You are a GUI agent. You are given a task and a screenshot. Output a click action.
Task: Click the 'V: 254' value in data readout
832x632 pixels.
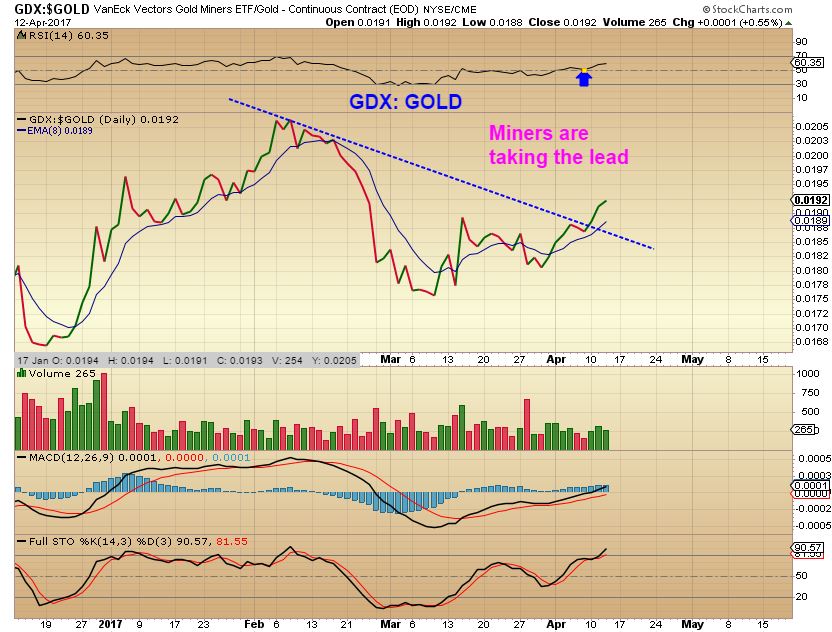[287, 360]
